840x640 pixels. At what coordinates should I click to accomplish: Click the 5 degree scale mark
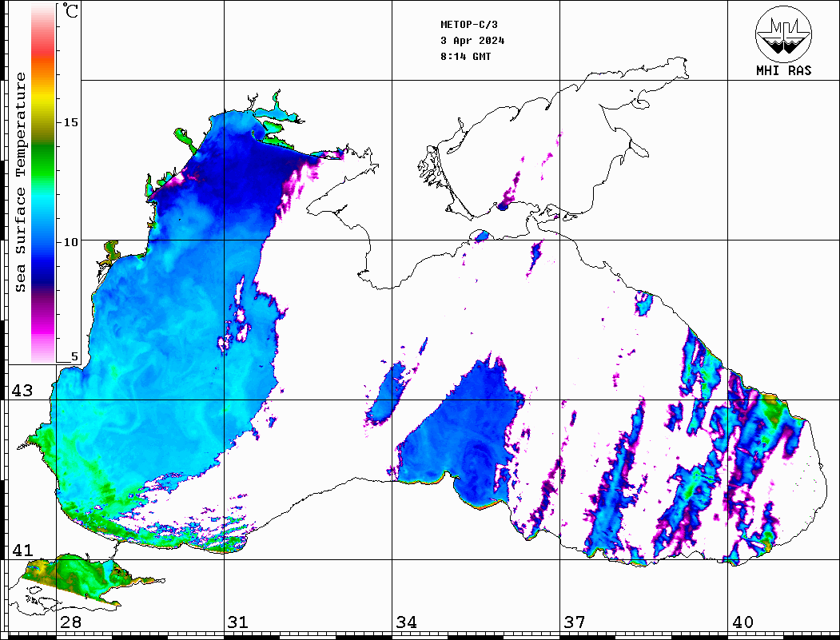pos(74,356)
